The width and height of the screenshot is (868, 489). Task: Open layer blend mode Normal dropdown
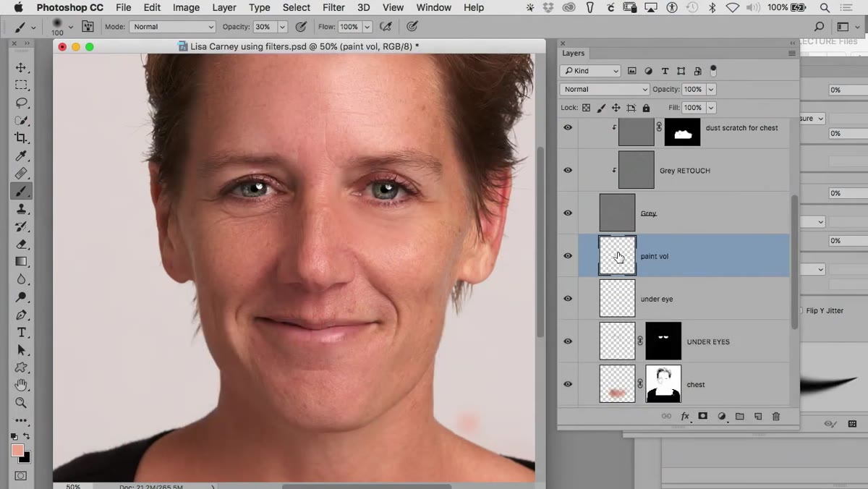(604, 89)
